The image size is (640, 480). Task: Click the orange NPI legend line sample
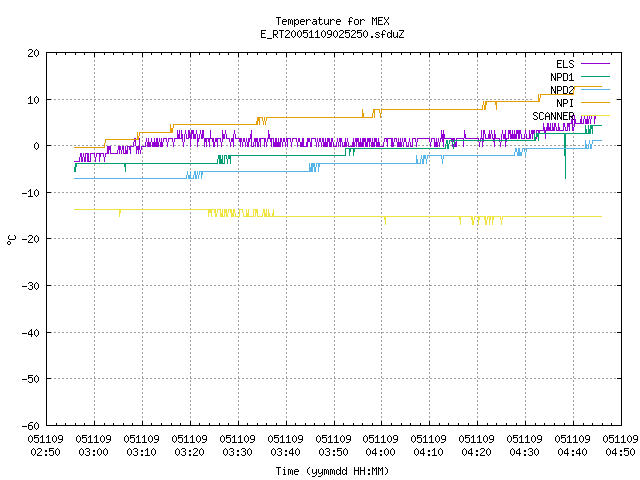[x=595, y=102]
